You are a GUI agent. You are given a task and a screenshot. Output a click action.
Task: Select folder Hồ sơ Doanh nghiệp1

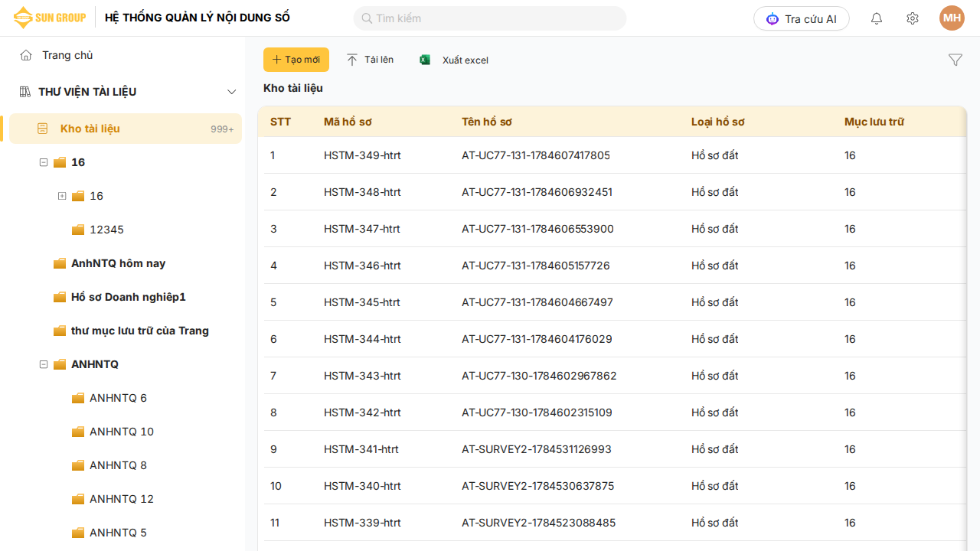(x=129, y=297)
